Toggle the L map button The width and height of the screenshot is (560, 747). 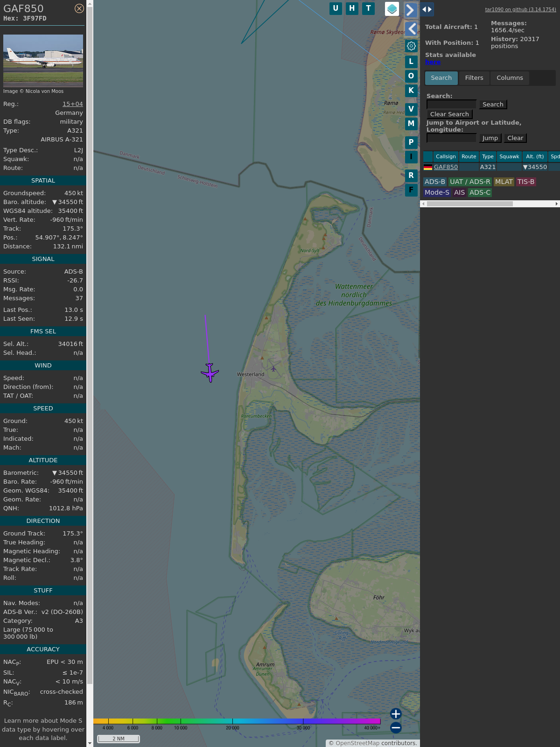411,62
